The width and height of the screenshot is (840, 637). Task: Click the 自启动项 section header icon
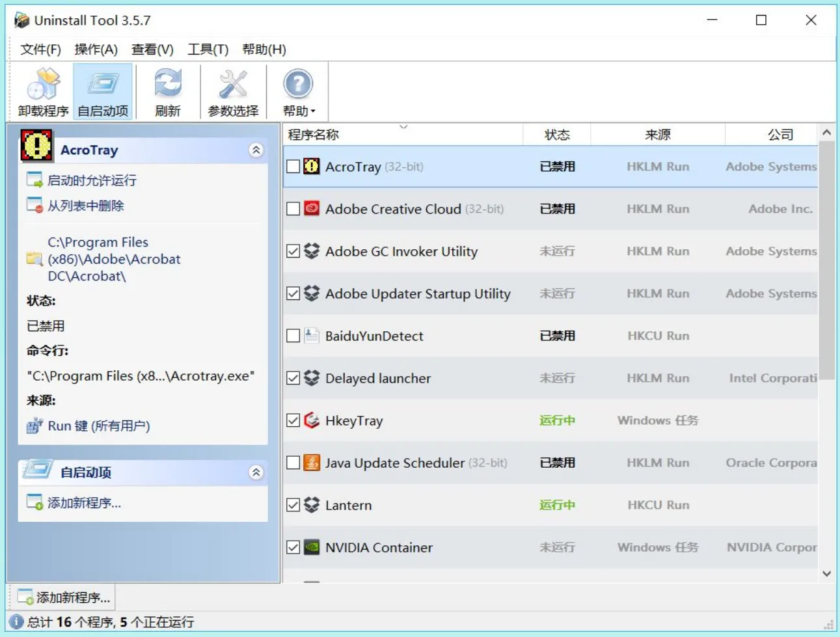pos(37,470)
